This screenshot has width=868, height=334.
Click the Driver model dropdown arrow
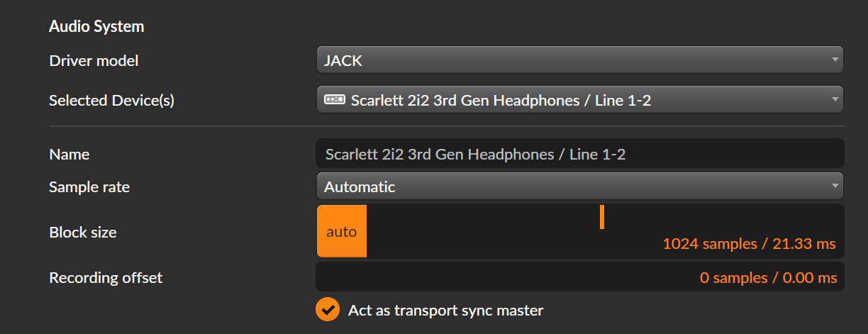[x=835, y=60]
